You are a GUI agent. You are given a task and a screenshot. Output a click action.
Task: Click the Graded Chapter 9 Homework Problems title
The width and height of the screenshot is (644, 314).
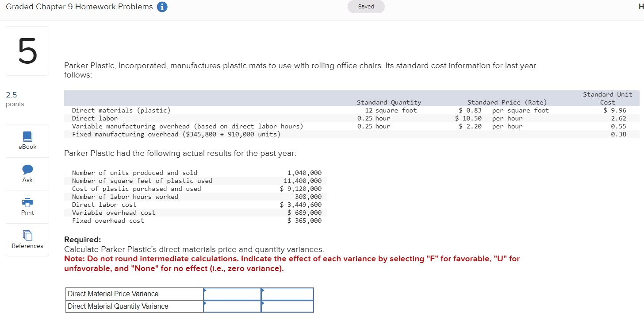click(78, 7)
